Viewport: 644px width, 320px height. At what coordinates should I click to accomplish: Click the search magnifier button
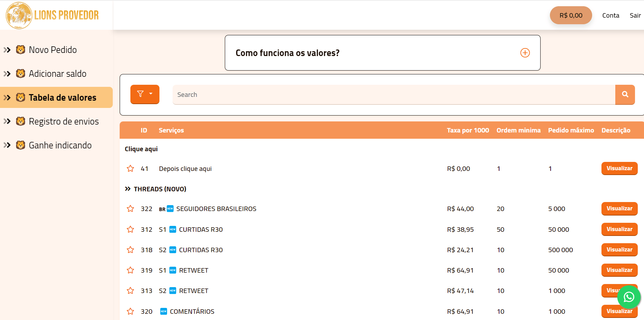pos(625,94)
